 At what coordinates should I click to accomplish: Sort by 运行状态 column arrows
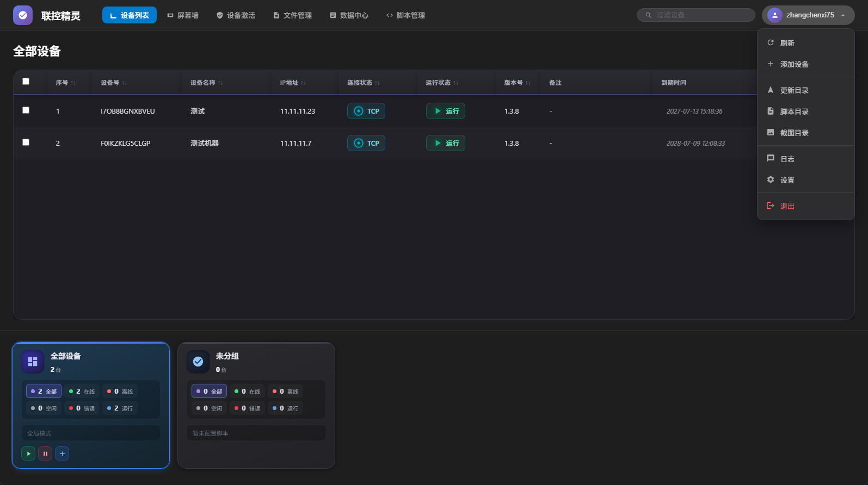point(456,83)
